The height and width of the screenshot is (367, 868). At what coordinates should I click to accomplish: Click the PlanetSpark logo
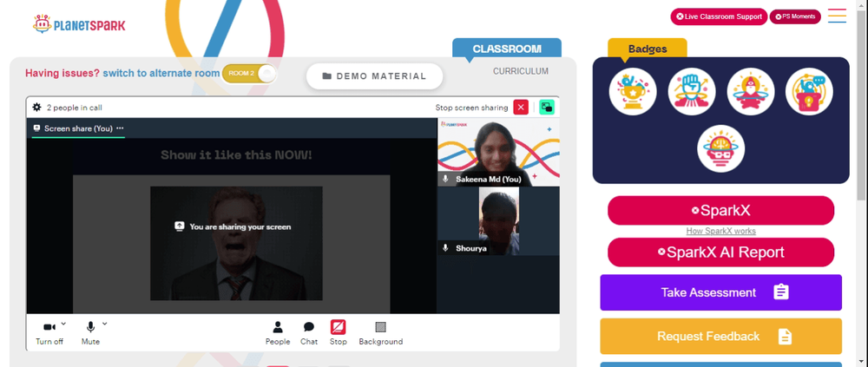point(79,23)
